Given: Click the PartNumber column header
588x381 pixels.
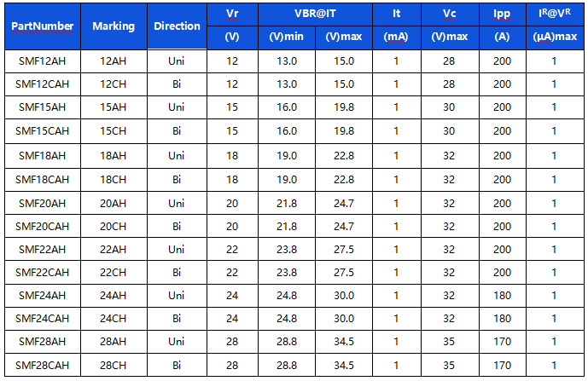Looking at the screenshot, I should click(42, 26).
